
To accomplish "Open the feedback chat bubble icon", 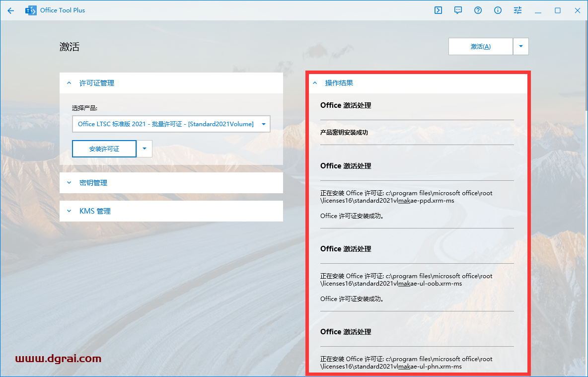I will (x=458, y=10).
